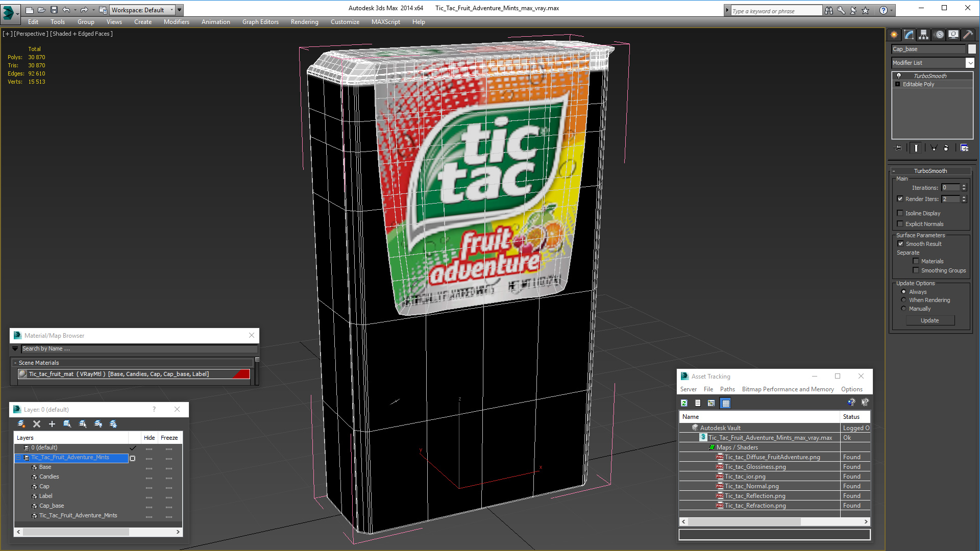Toggle Smooth Result checkbox
This screenshot has width=980, height=551.
[901, 244]
